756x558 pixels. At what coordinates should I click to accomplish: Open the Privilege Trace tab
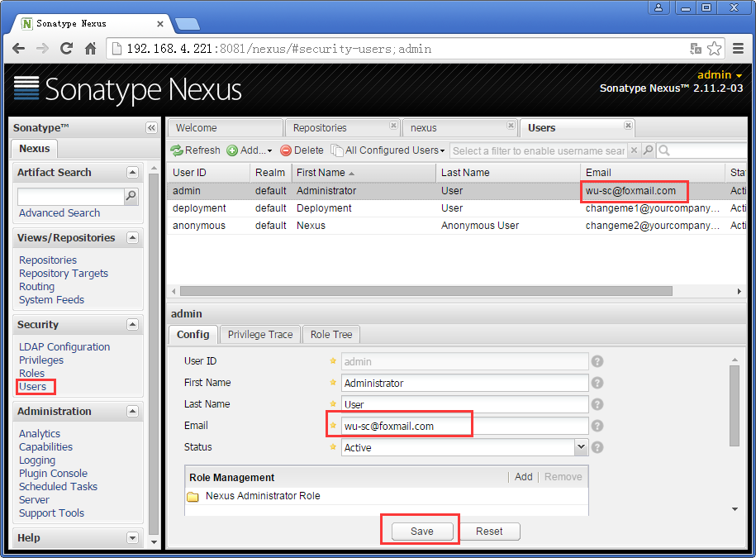point(260,334)
